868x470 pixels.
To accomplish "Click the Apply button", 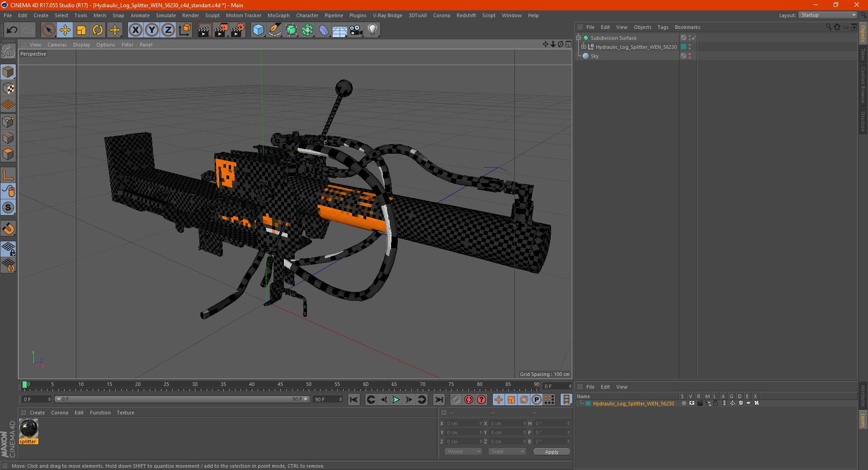I will pyautogui.click(x=552, y=452).
